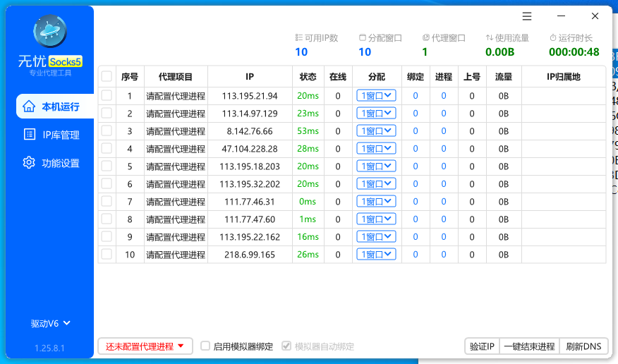The width and height of the screenshot is (618, 364).
Task: Check the row 4 checkbox for 47.104.228.28
Action: point(107,149)
